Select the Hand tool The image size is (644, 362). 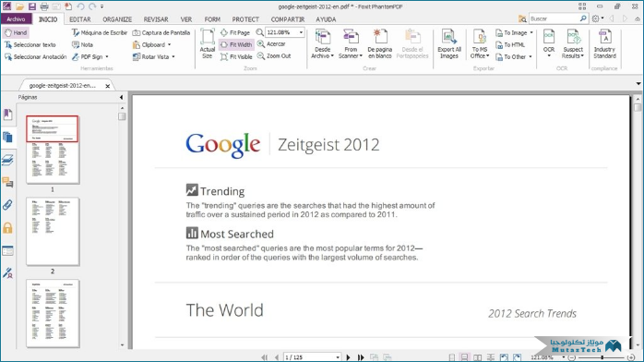16,32
